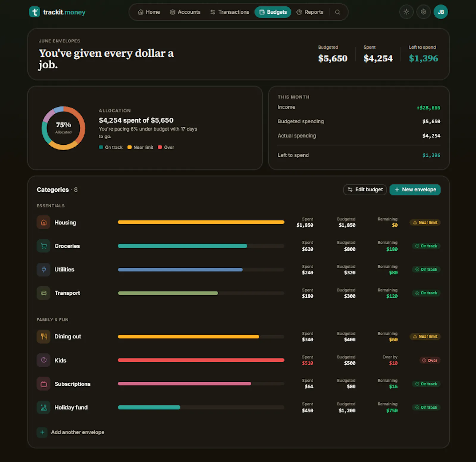Screen dimensions: 476x462
Task: Click the Housing progress bar
Action: (201, 222)
